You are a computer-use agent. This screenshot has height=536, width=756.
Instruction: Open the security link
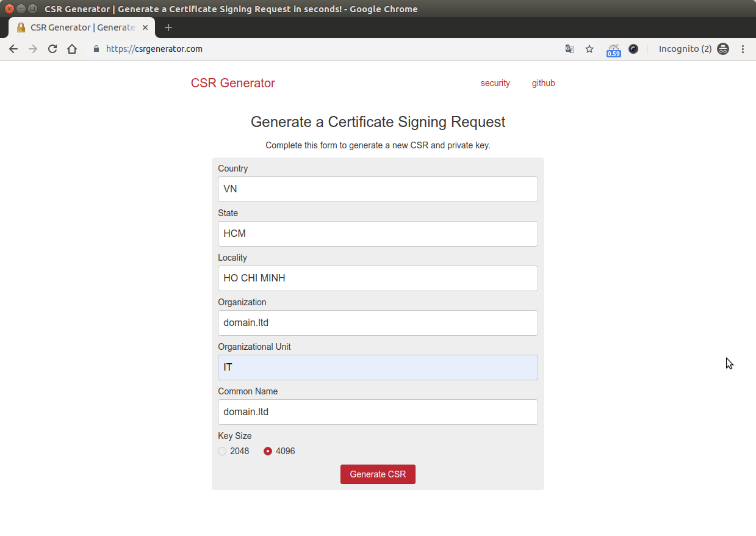coord(495,83)
